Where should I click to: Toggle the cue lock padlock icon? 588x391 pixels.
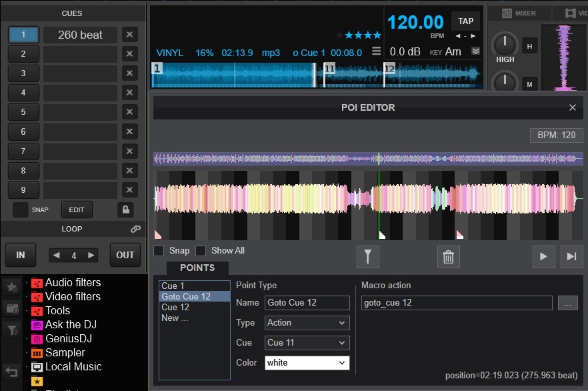click(125, 210)
